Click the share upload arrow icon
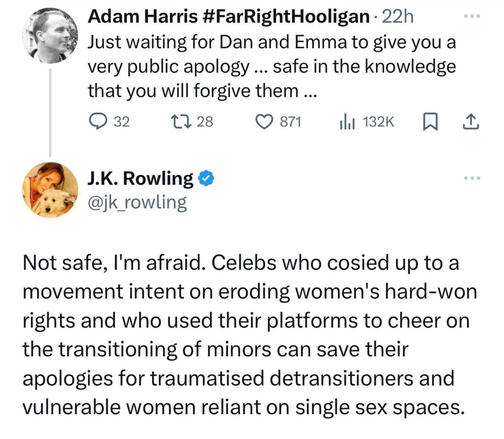 coord(471,122)
